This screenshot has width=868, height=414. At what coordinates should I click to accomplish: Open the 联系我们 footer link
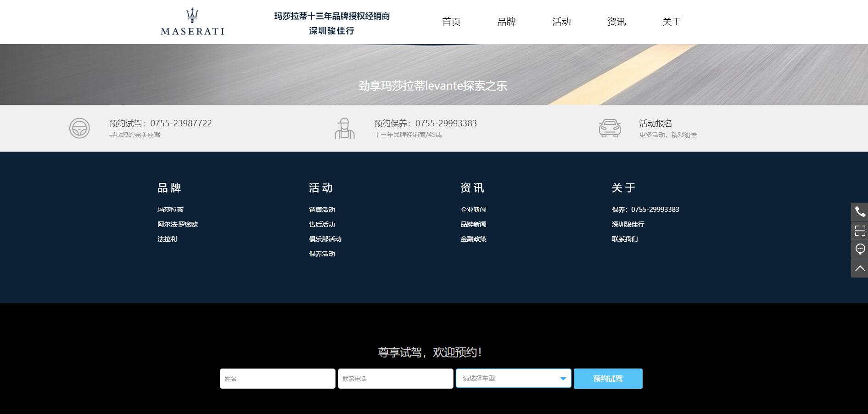625,239
